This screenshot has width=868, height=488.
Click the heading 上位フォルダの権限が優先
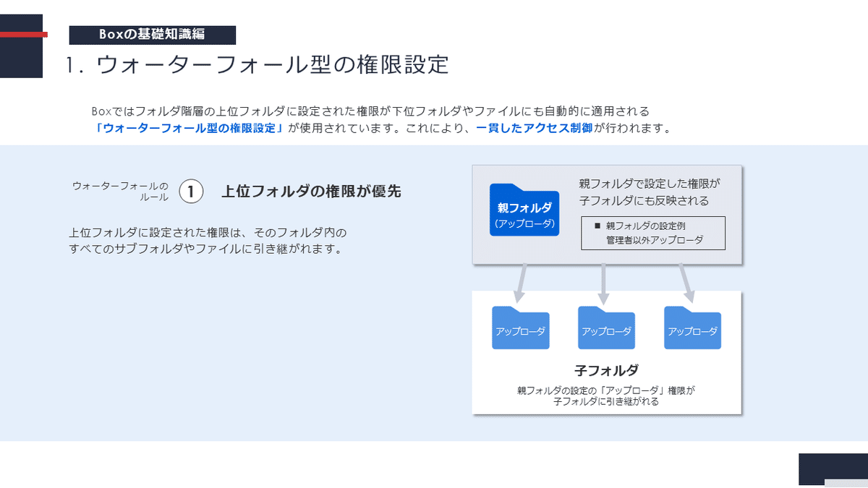311,192
